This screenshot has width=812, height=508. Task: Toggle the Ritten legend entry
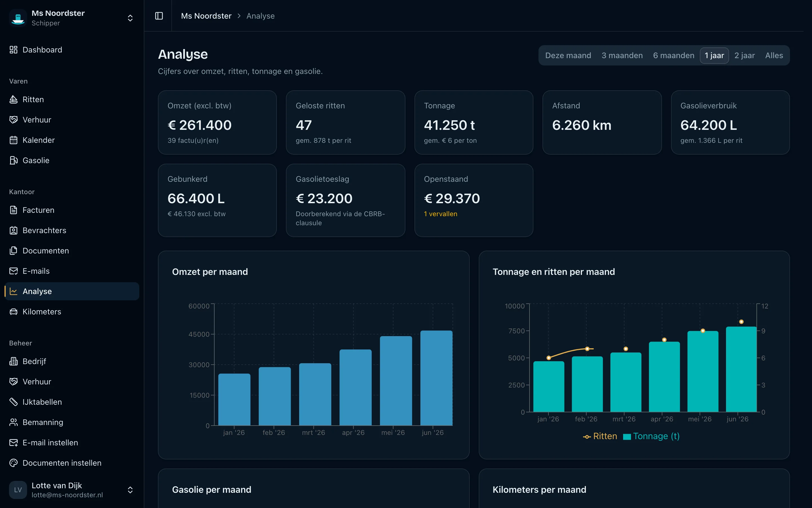pos(600,436)
